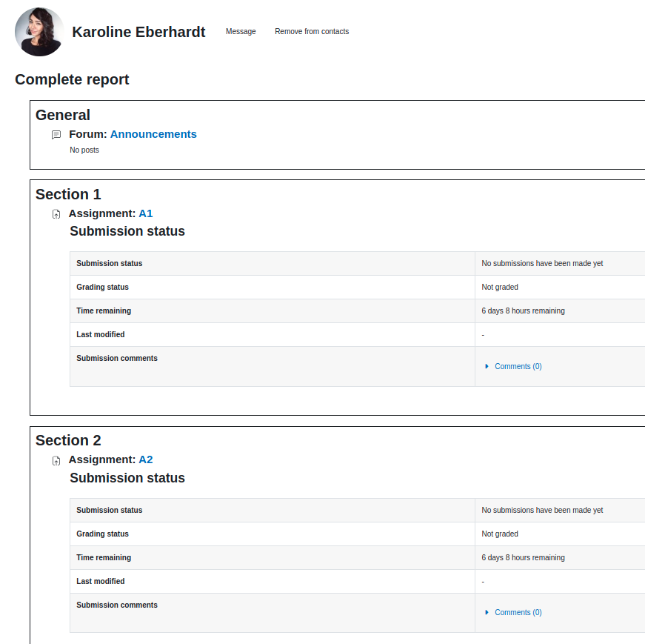The height and width of the screenshot is (644, 645).
Task: Click the assignment icon beside A2
Action: 56,461
